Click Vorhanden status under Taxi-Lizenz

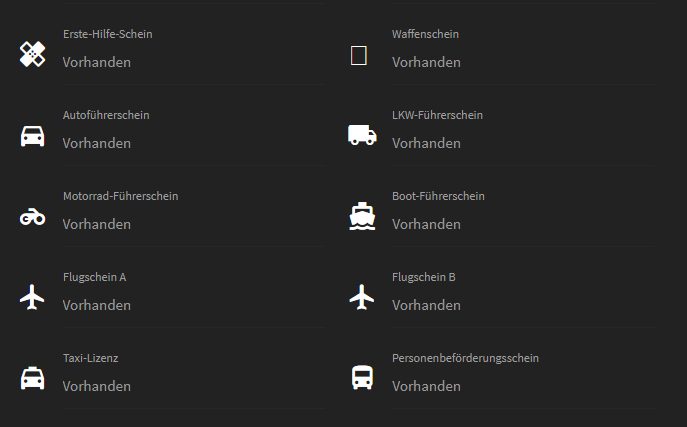pos(97,386)
